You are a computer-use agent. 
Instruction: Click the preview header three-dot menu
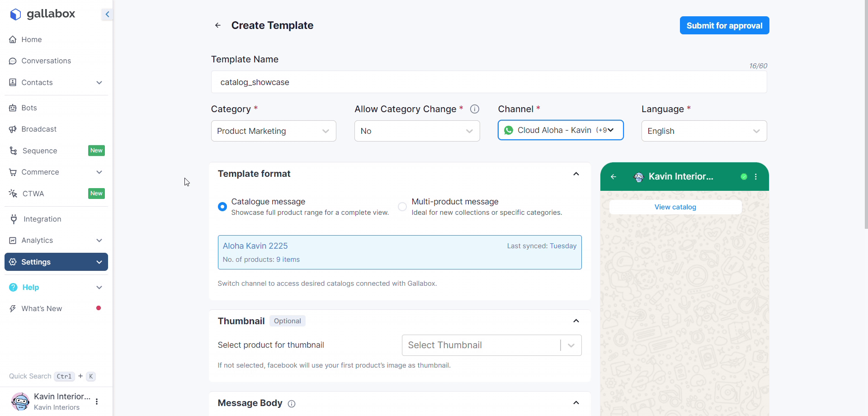coord(756,177)
